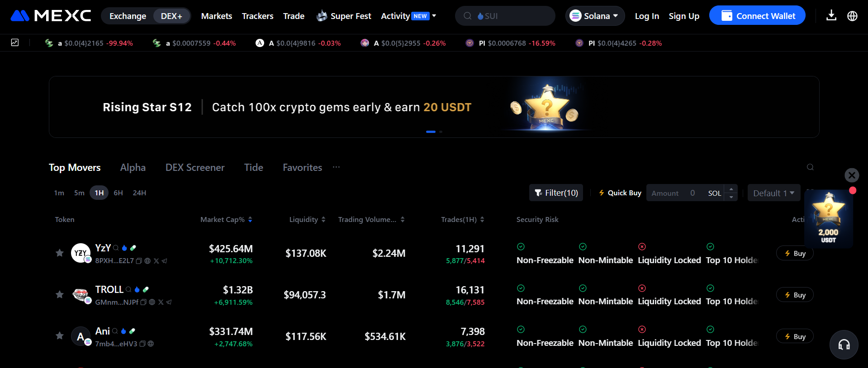This screenshot has width=868, height=368.
Task: Open Super Fest page
Action: click(343, 16)
